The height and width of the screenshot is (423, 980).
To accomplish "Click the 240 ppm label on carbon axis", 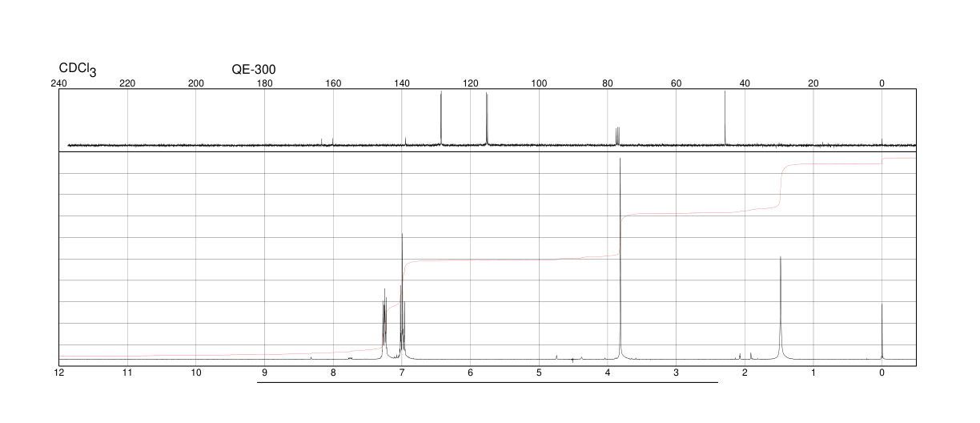I will [58, 83].
